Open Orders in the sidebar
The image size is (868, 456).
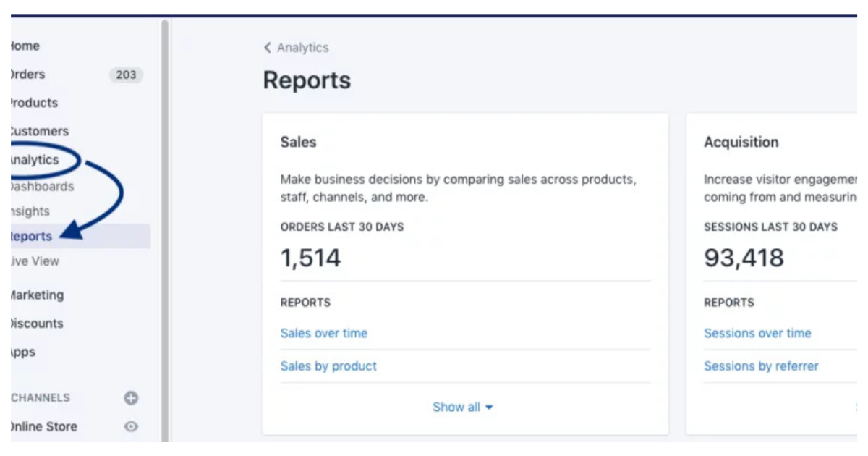pos(27,75)
